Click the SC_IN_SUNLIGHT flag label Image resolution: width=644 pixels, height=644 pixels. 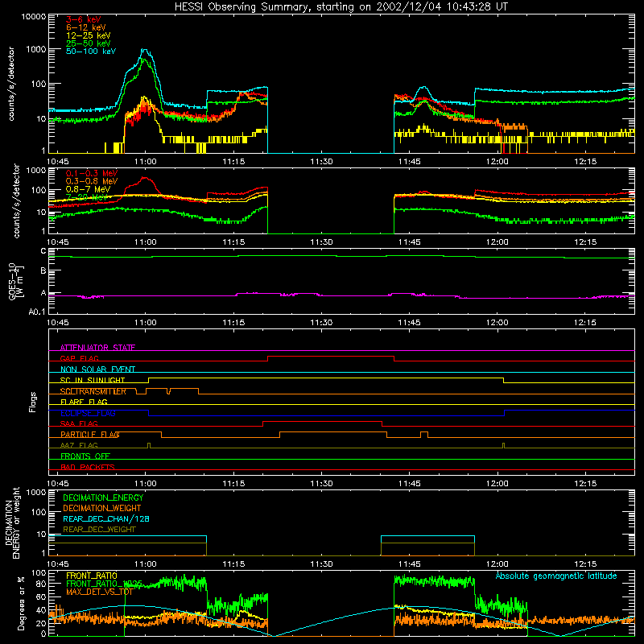click(93, 380)
